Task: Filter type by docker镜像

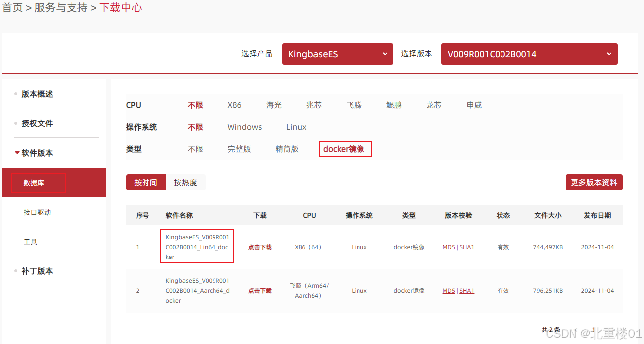Action: [344, 149]
